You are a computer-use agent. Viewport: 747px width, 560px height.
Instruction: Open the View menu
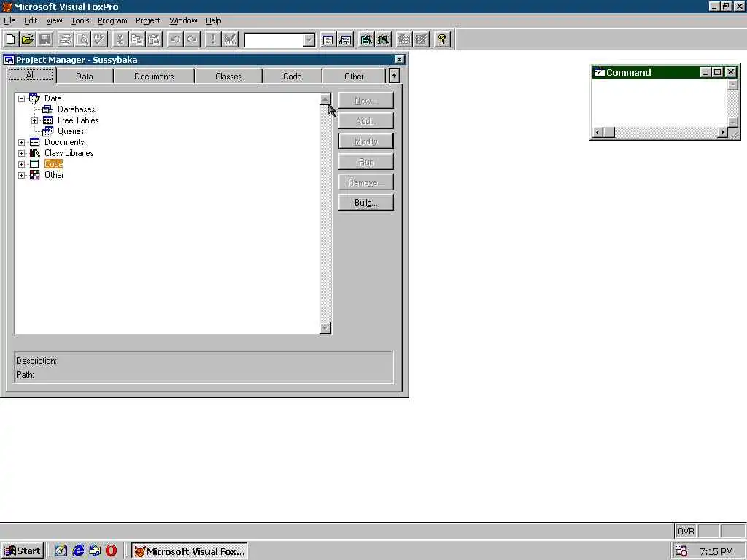54,20
